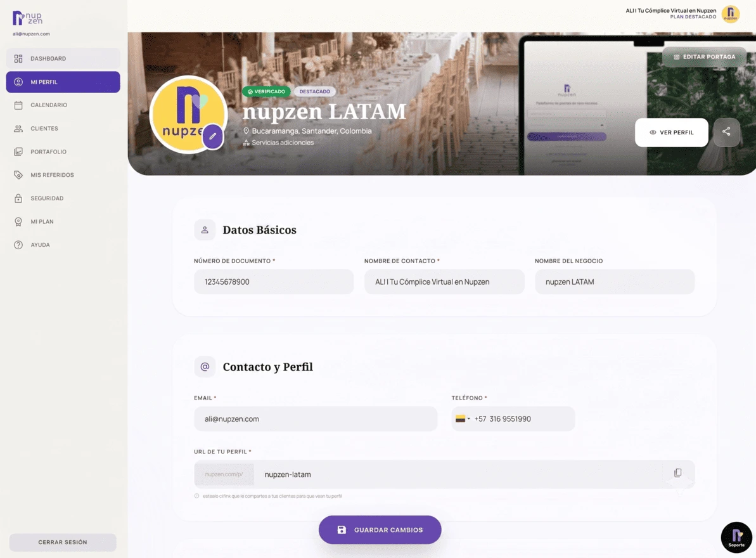Click the Mi Perfil user icon
This screenshot has height=558, width=756.
18,82
